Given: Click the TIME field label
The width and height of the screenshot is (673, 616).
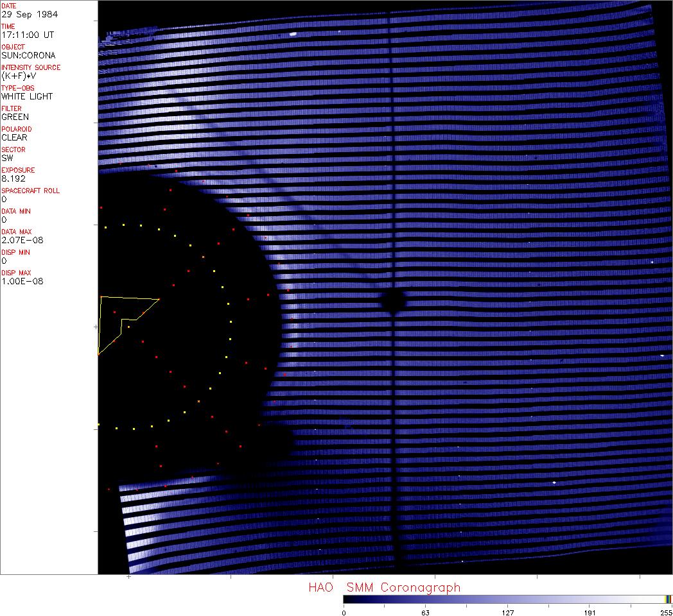Looking at the screenshot, I should coord(8,26).
